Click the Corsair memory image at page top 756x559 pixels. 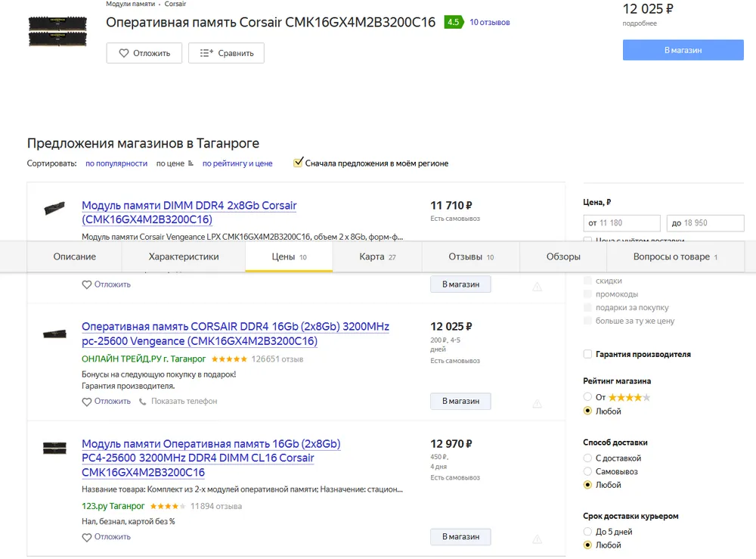57,30
